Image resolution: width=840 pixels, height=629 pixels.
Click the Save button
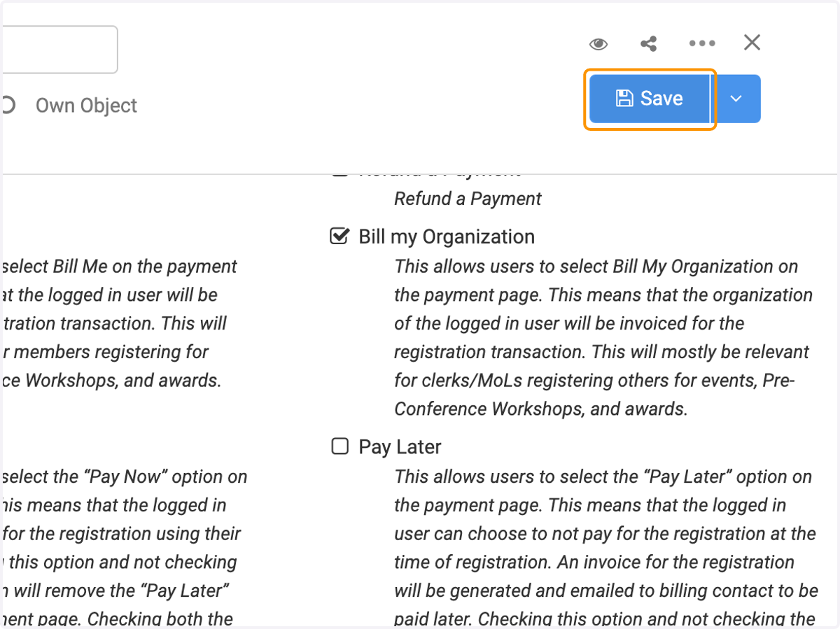point(650,99)
